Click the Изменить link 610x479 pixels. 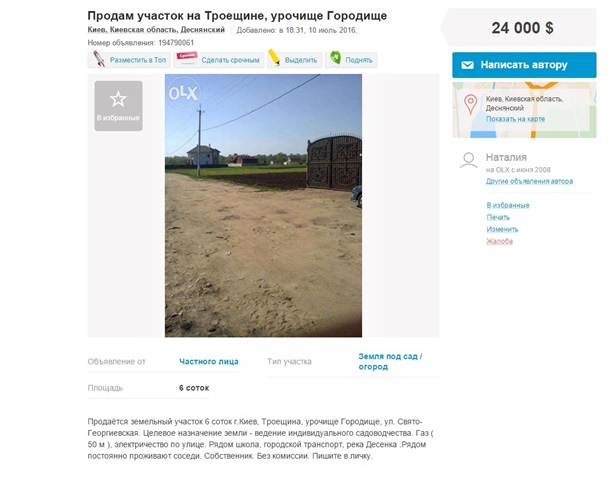tap(502, 230)
